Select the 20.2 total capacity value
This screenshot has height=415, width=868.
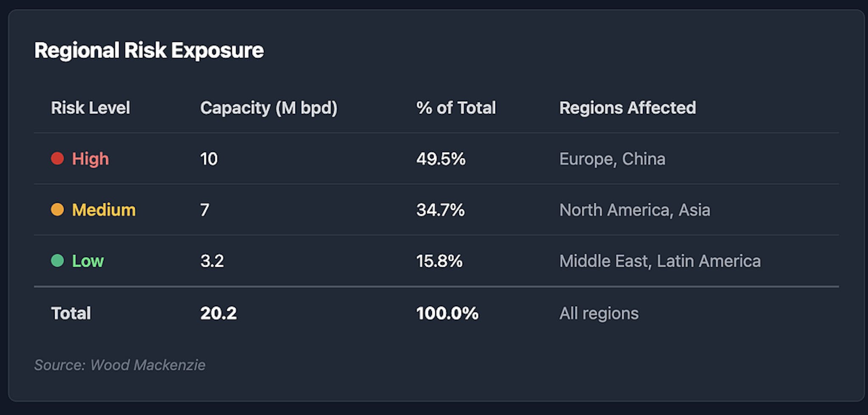218,313
